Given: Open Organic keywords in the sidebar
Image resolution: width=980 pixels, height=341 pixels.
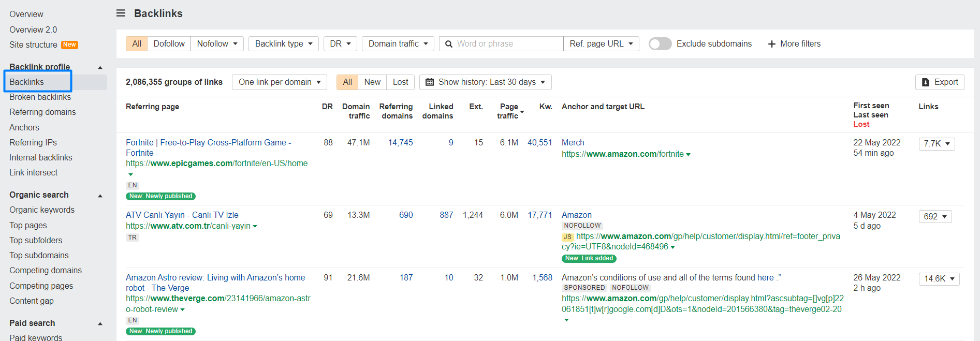Looking at the screenshot, I should [42, 210].
